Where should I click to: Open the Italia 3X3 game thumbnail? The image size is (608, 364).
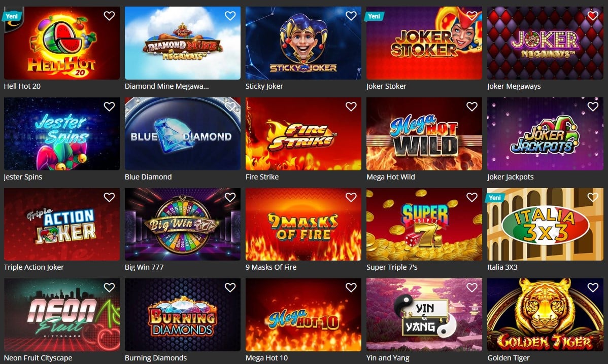pyautogui.click(x=545, y=224)
